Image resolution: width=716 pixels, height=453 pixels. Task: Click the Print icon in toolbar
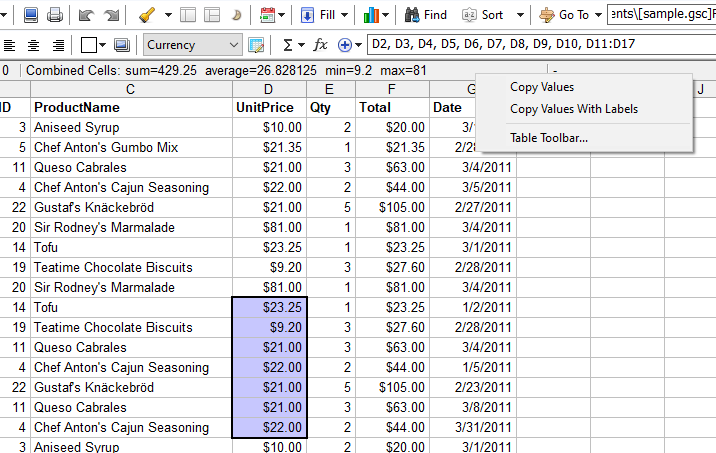pos(55,15)
